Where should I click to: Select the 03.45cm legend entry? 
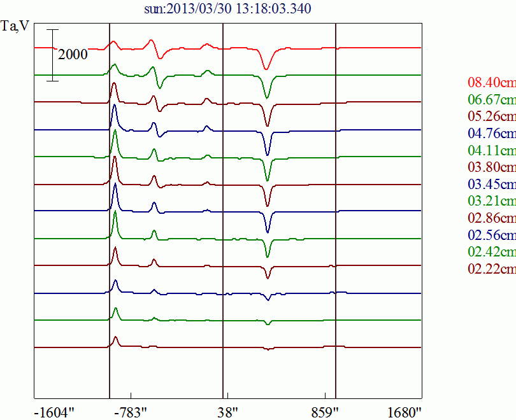coord(492,184)
